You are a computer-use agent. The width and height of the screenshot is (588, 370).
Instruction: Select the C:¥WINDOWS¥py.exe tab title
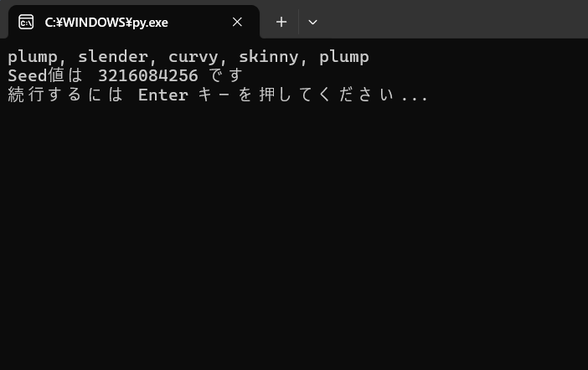106,23
